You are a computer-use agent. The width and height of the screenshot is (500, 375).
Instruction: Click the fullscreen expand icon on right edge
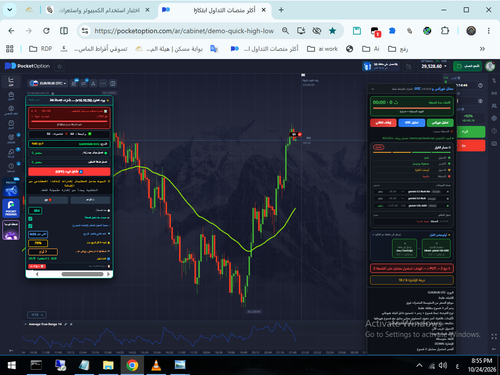click(494, 337)
